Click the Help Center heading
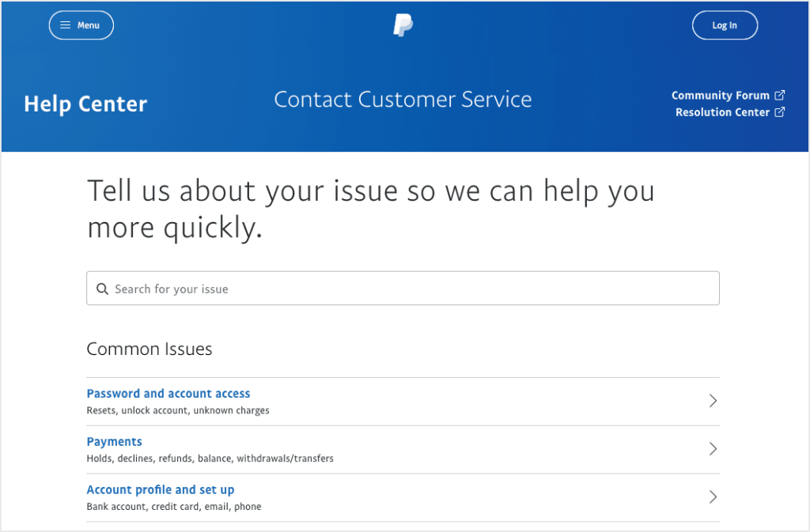The image size is (810, 532). 85,104
